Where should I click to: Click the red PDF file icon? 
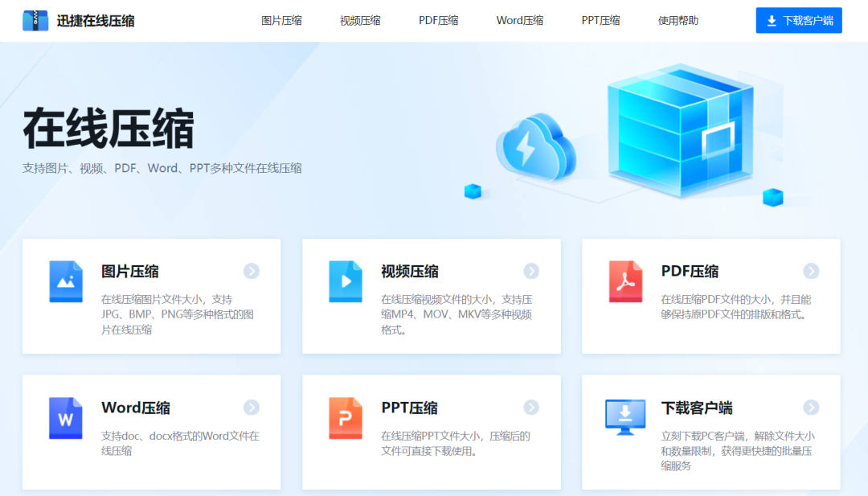pos(625,281)
